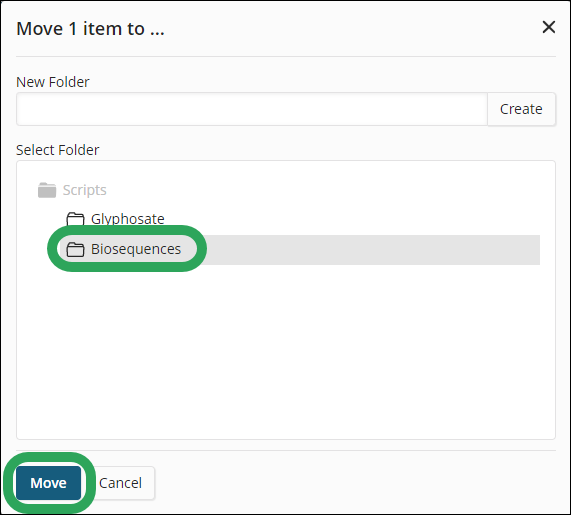Focus the New Folder name input field
The height and width of the screenshot is (515, 571).
tap(252, 109)
